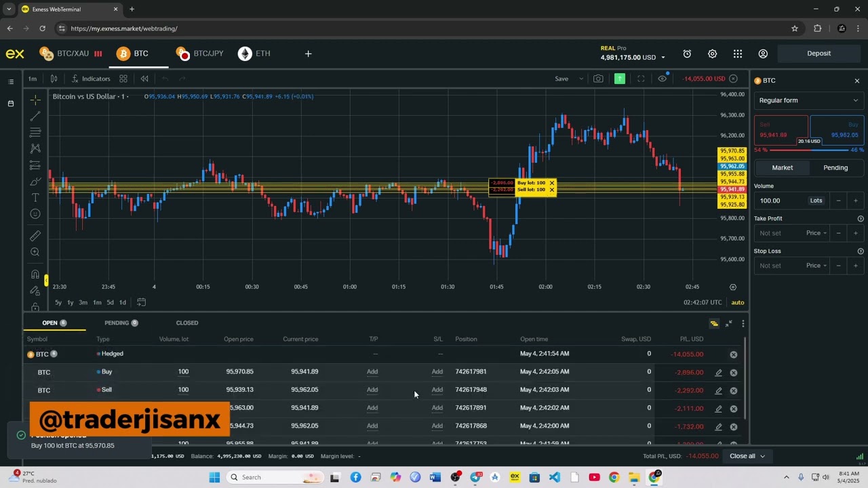Switch to the PENDING orders tab
The width and height of the screenshot is (868, 488).
tap(121, 323)
